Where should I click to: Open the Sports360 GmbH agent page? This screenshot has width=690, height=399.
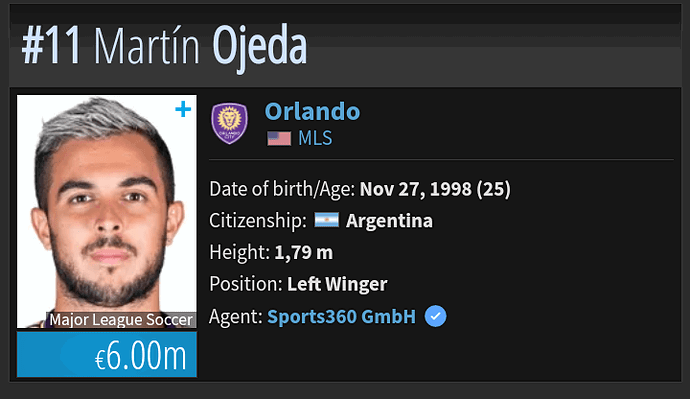[341, 316]
